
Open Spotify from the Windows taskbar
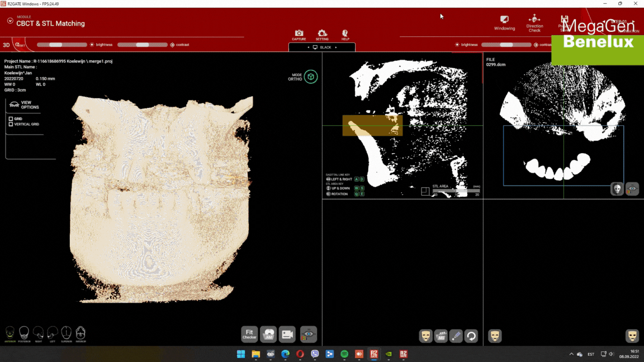(x=344, y=354)
